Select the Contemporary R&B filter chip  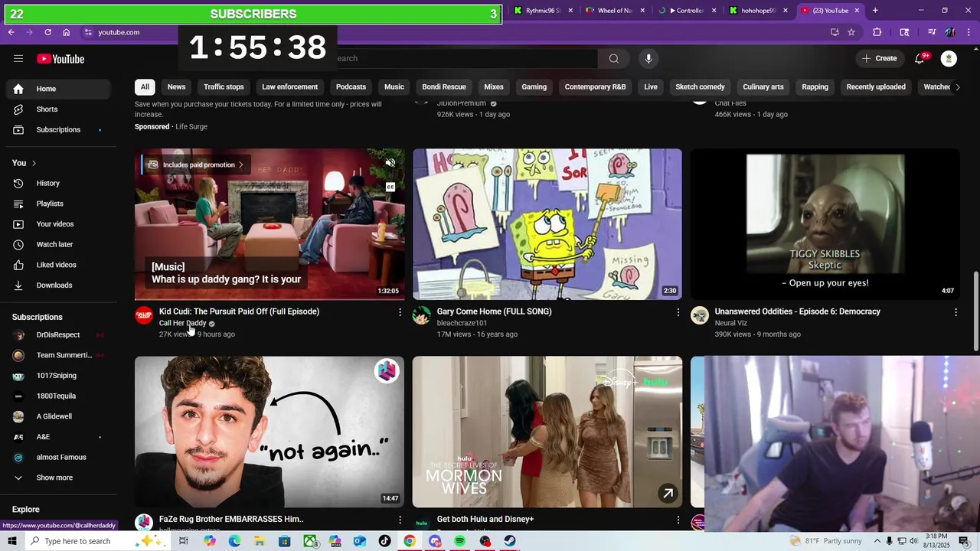click(595, 87)
